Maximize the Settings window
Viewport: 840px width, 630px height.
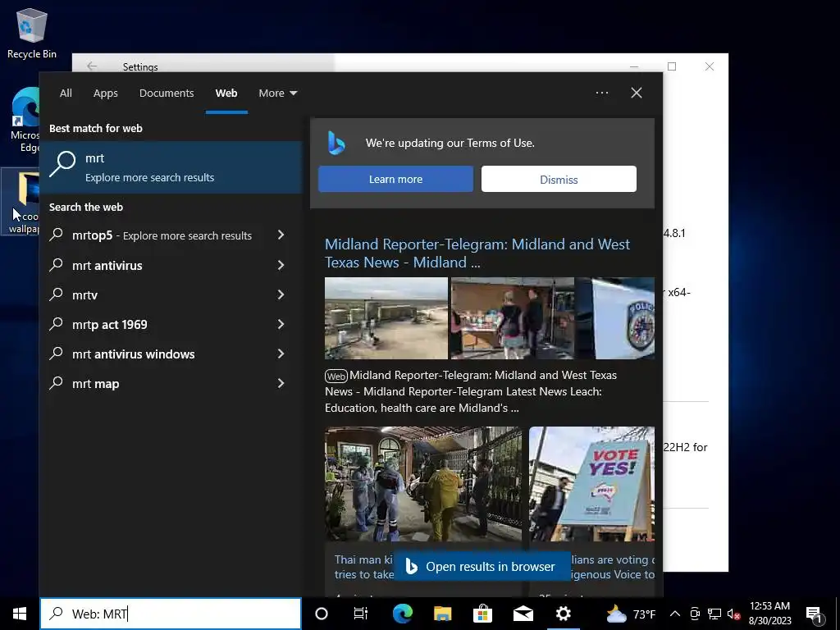(x=672, y=66)
